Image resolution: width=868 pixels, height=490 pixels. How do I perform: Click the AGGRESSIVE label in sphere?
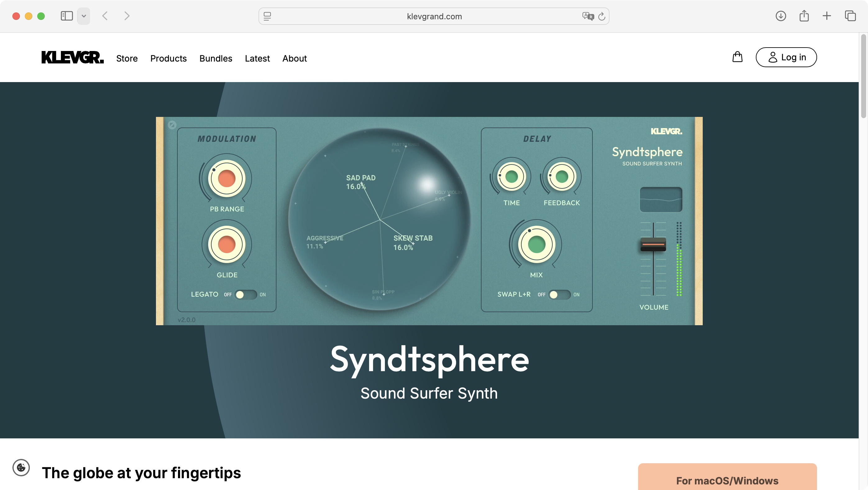tap(324, 238)
